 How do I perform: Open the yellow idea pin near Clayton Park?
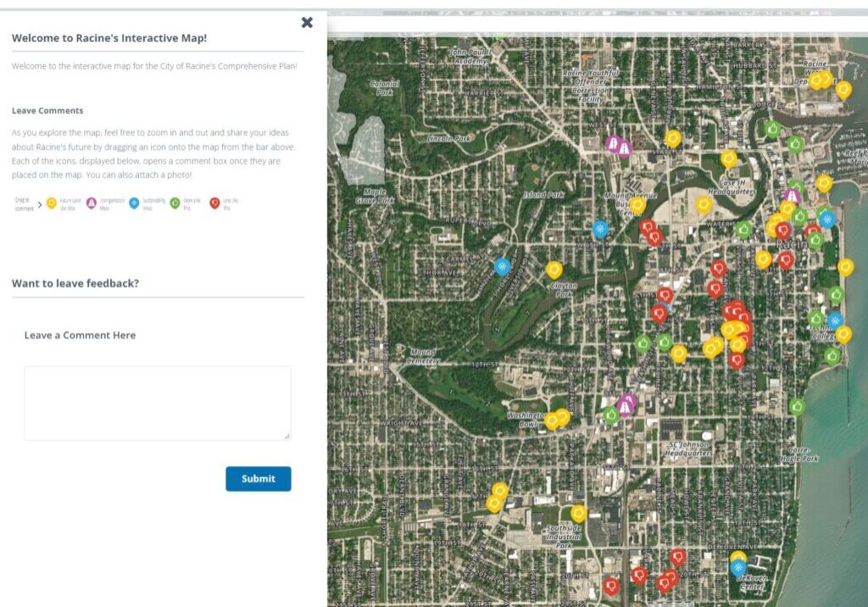tap(554, 268)
